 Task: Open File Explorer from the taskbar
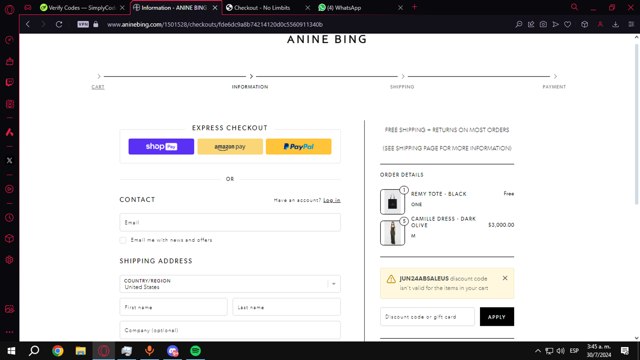coord(80,351)
